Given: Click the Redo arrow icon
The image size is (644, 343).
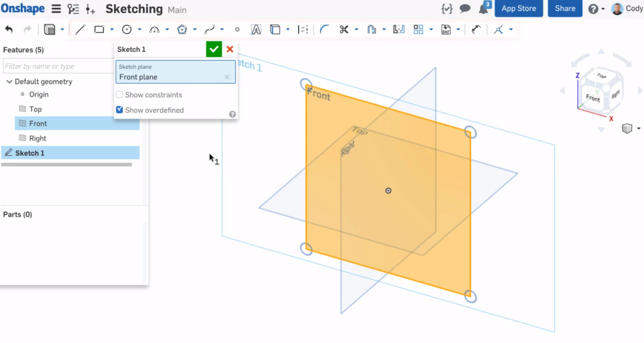Looking at the screenshot, I should click(x=28, y=30).
